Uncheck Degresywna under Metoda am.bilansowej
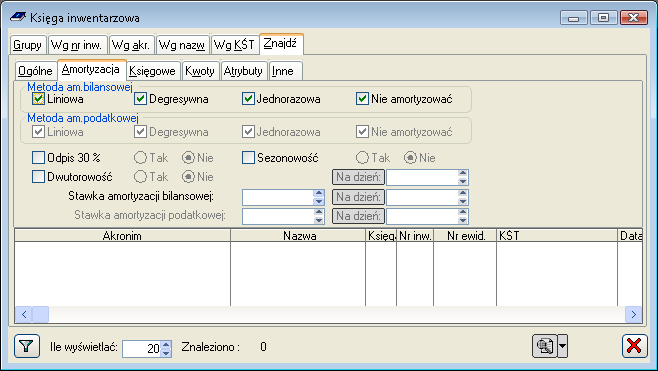The width and height of the screenshot is (658, 371). (x=140, y=99)
